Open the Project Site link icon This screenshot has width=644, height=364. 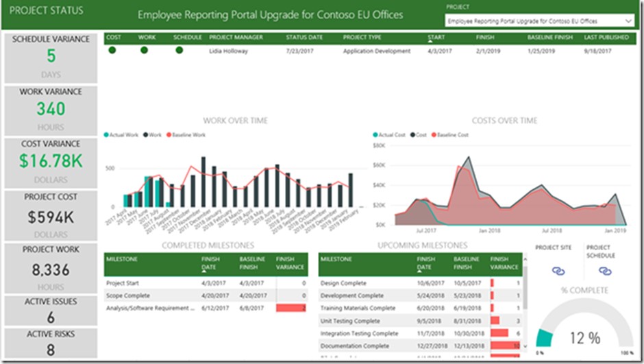click(x=558, y=271)
